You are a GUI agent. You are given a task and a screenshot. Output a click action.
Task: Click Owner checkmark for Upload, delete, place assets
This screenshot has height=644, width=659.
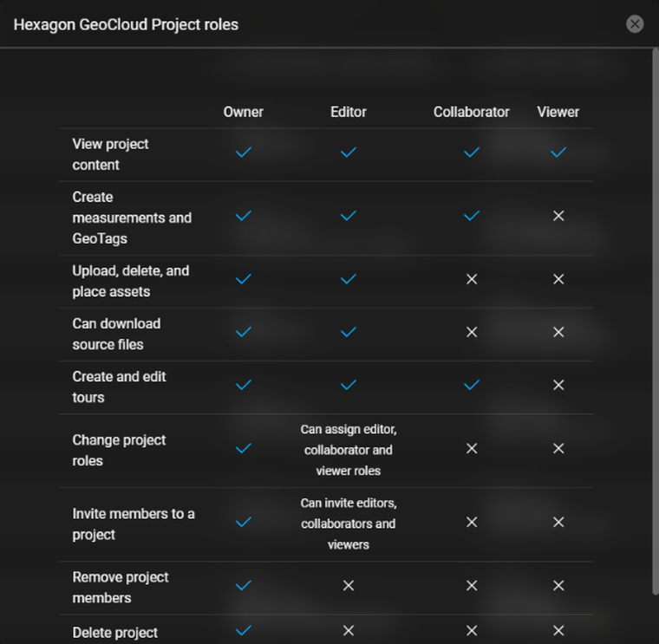244,279
